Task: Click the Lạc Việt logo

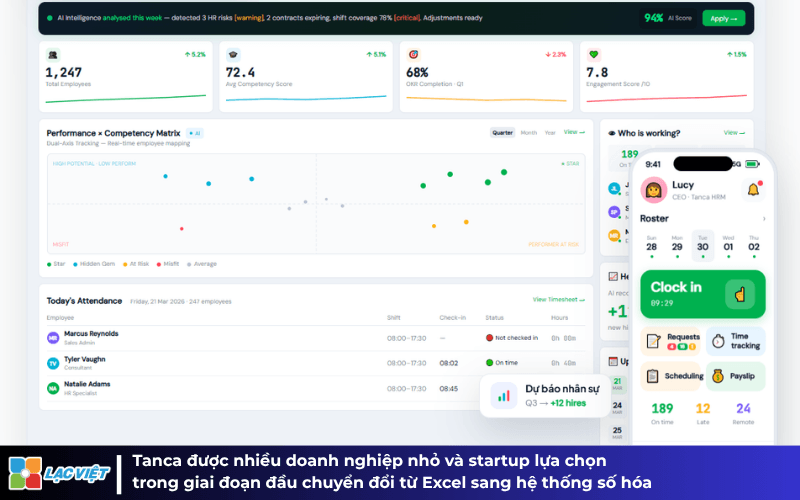Action: coord(58,473)
